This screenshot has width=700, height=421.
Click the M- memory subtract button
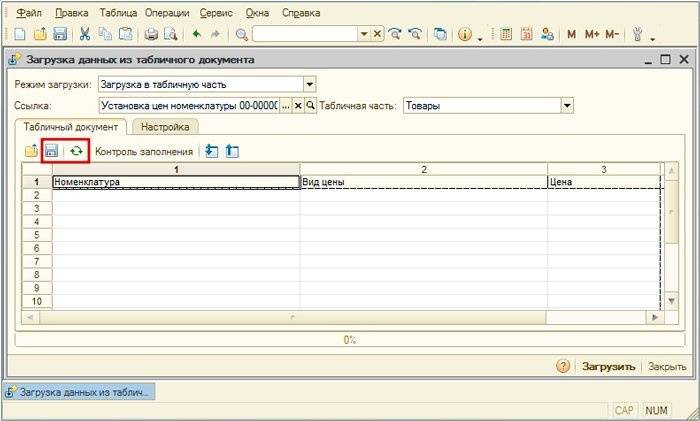point(612,34)
